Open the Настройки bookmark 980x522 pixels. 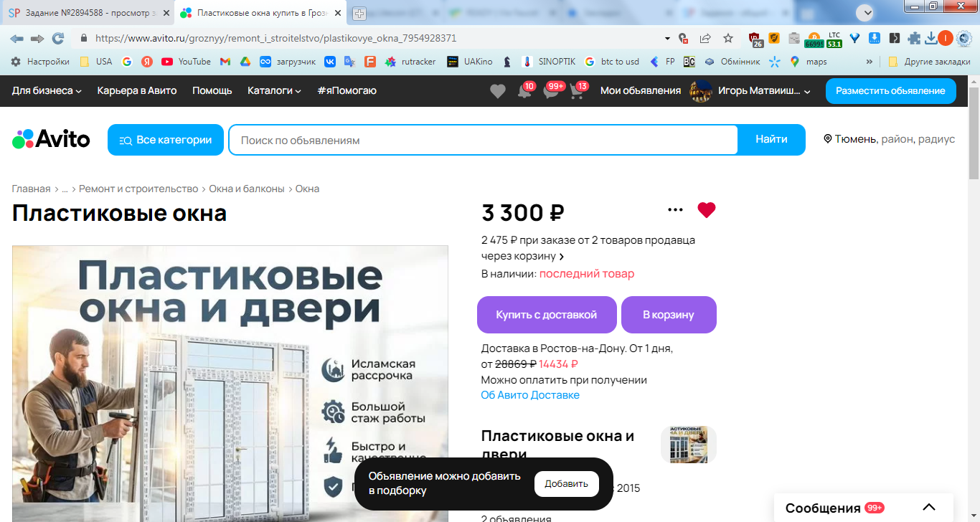click(40, 62)
